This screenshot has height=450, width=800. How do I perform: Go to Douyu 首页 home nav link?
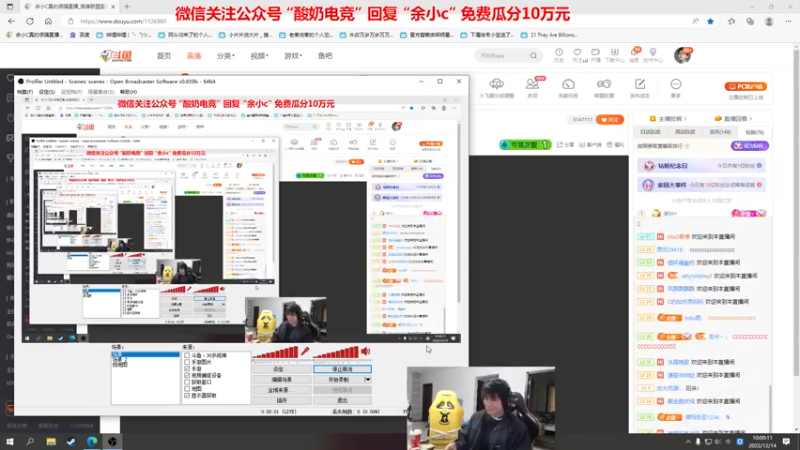(x=164, y=56)
